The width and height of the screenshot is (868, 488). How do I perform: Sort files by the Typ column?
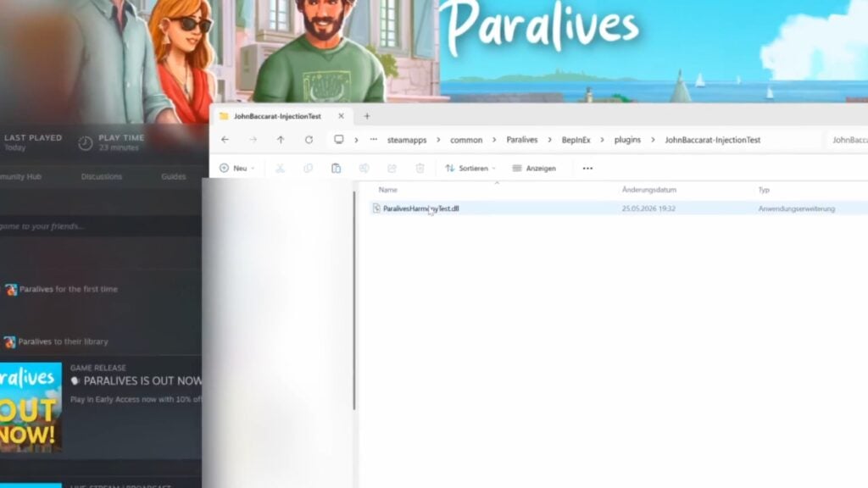pos(764,190)
